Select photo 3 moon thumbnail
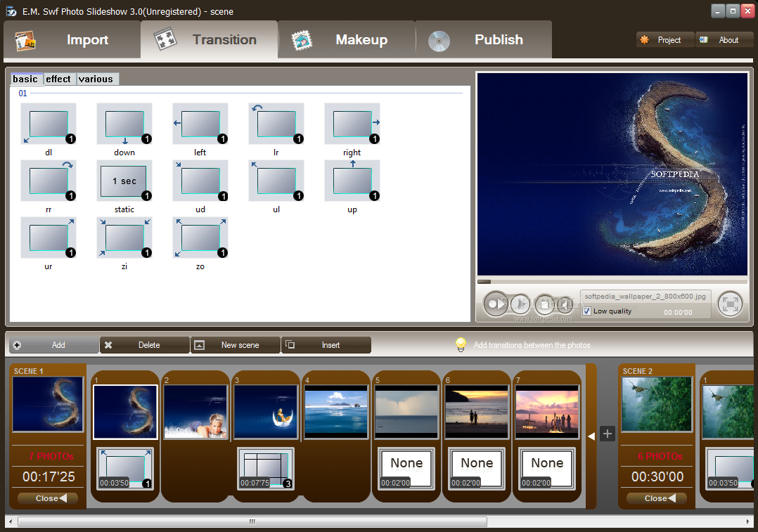The width and height of the screenshot is (758, 532). [x=265, y=412]
